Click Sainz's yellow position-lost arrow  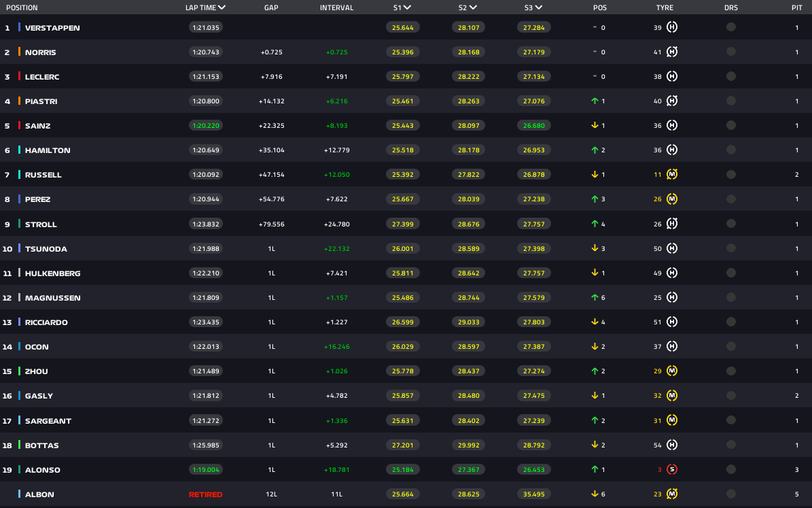595,126
